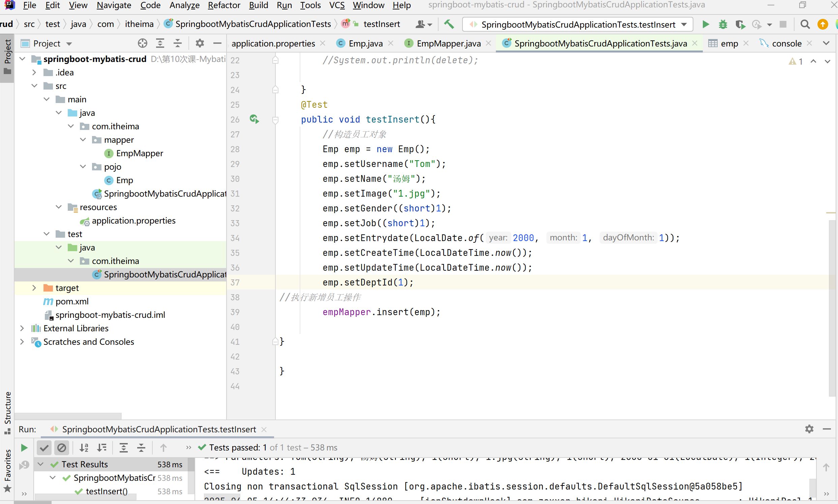Viewport: 838px width, 504px height.
Task: Click the green Run button in toolbar
Action: click(x=706, y=25)
